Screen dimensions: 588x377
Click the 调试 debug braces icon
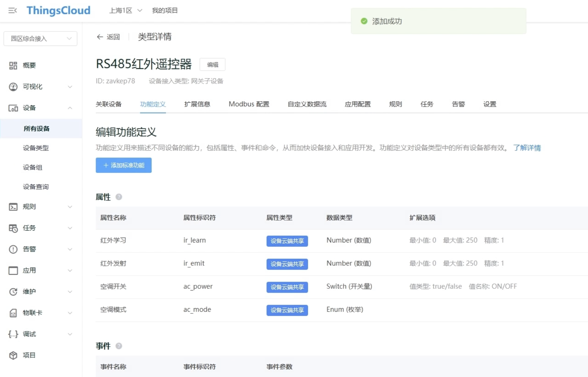[x=13, y=334]
